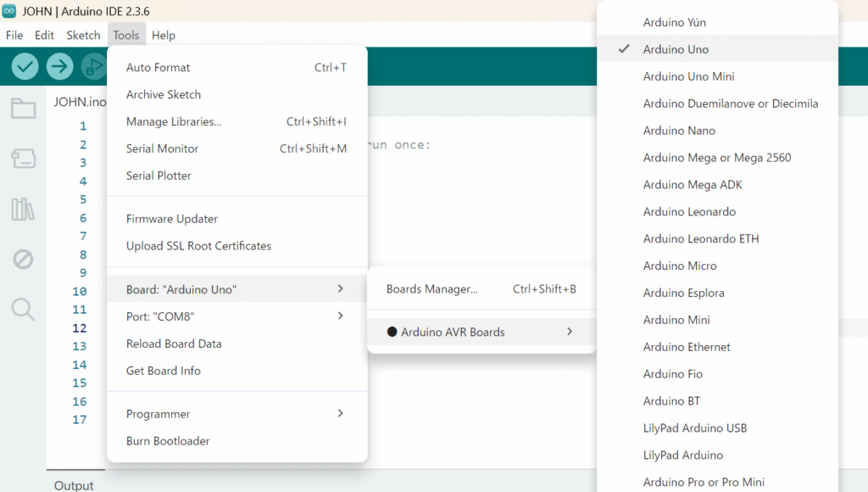This screenshot has height=492, width=868.
Task: Click the Arduino IDE logo in title bar
Action: pos(9,11)
